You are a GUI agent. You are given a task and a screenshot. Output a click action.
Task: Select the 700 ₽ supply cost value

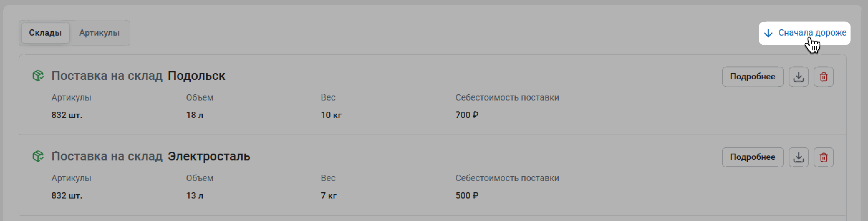[467, 115]
